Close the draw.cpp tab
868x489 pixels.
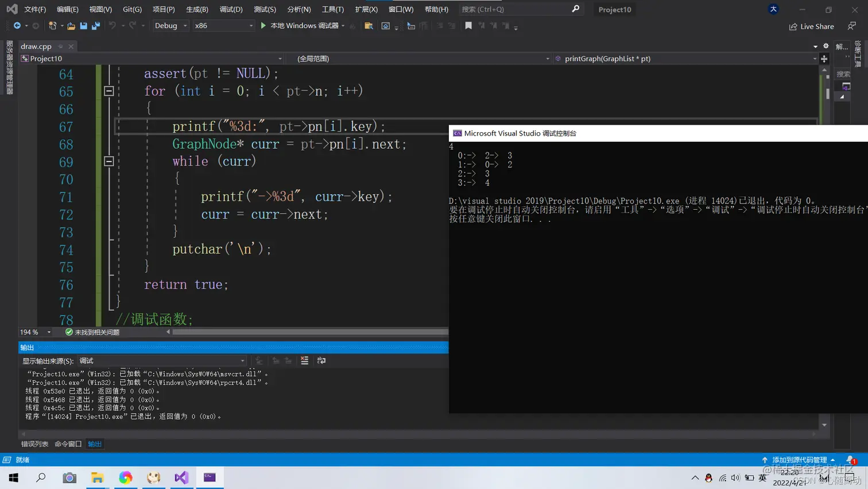coord(71,47)
